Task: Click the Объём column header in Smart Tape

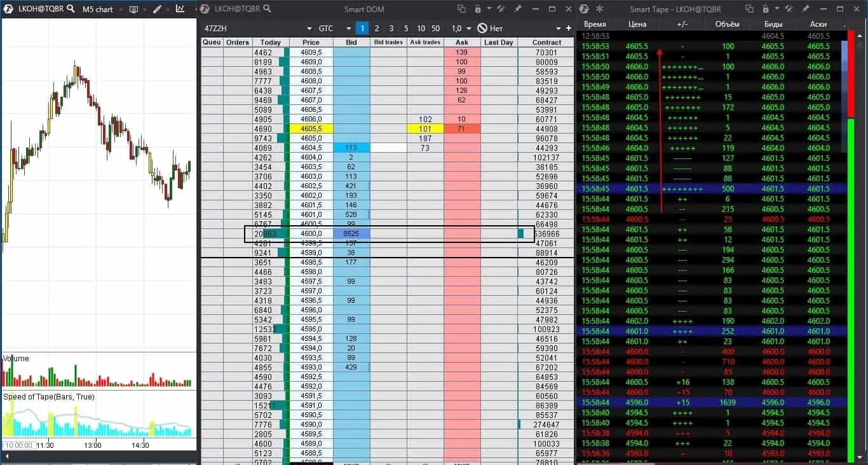Action: pyautogui.click(x=728, y=24)
